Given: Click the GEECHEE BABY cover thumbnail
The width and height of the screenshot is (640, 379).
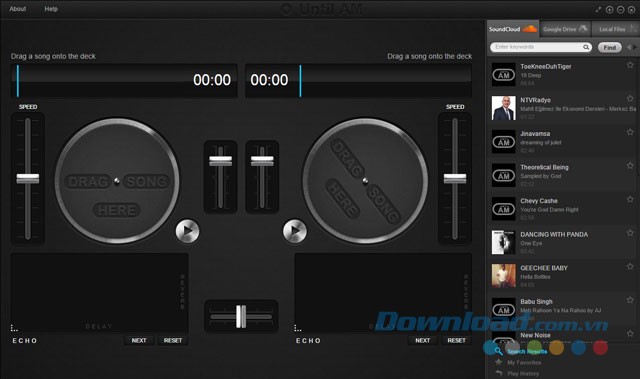Looking at the screenshot, I should pyautogui.click(x=504, y=276).
